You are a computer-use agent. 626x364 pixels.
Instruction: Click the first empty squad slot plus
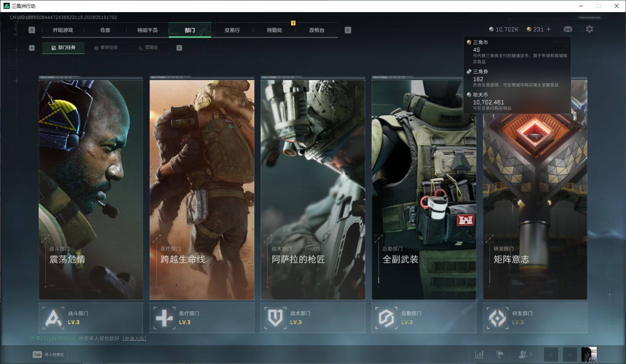pyautogui.click(x=551, y=355)
